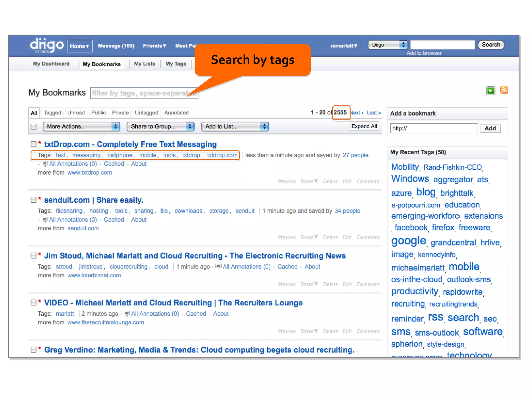532x399 pixels.
Task: Open the Share to Group dropdown
Action: (x=160, y=127)
